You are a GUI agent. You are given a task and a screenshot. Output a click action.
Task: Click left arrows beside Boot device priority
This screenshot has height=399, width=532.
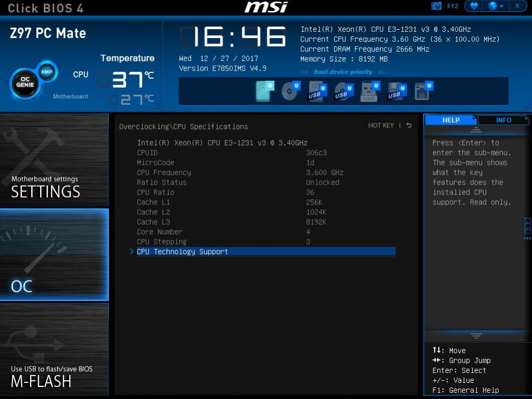304,72
